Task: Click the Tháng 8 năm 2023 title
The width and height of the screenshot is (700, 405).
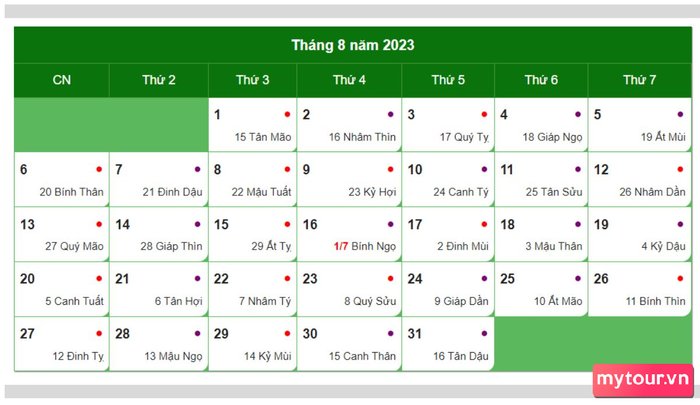Action: 353,45
